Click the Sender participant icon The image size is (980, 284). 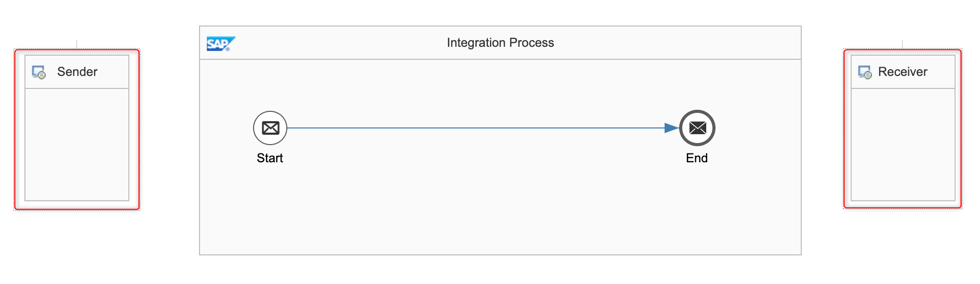39,72
